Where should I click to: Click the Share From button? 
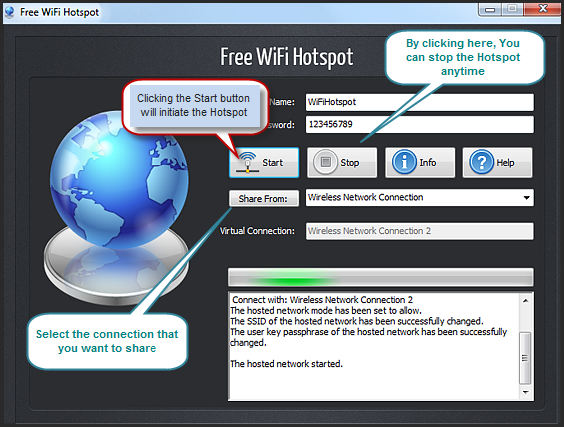coord(264,199)
